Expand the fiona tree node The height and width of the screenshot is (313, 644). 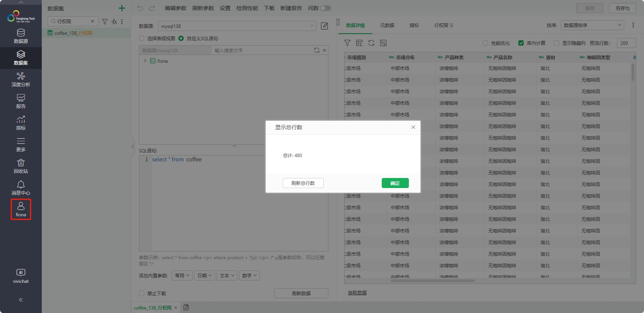[145, 61]
